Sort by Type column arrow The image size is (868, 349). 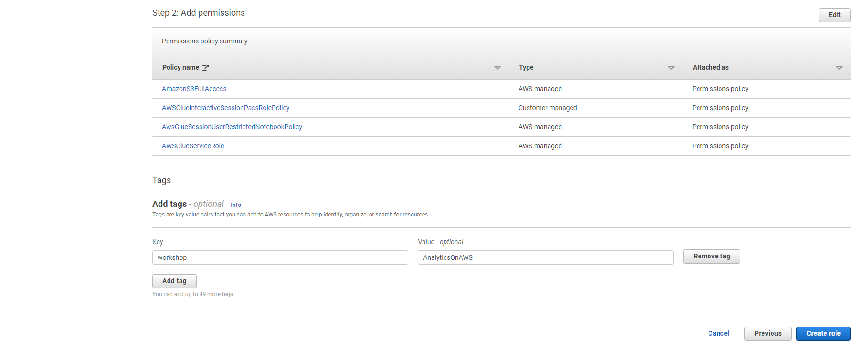pos(671,68)
